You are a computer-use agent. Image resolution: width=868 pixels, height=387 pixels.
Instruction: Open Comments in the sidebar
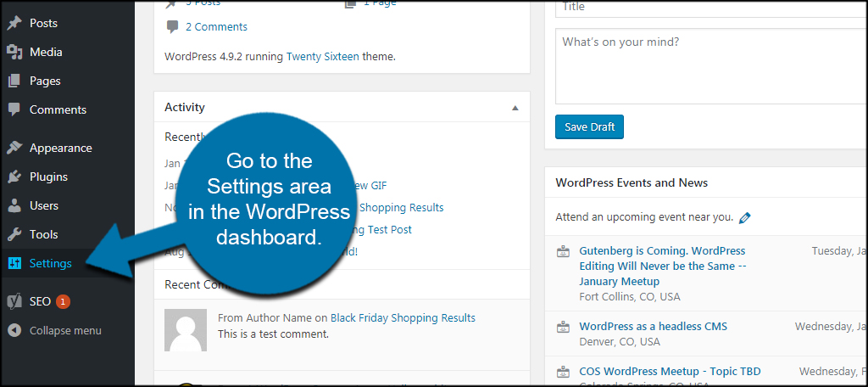[58, 109]
